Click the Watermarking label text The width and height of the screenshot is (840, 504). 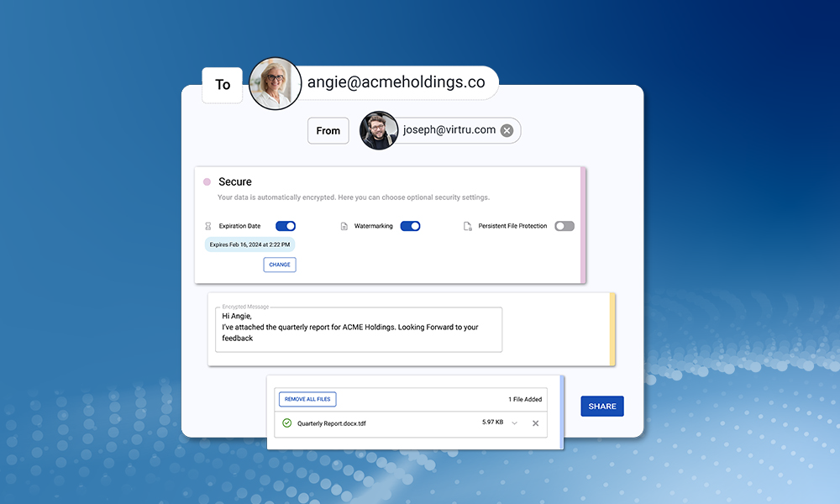click(374, 226)
